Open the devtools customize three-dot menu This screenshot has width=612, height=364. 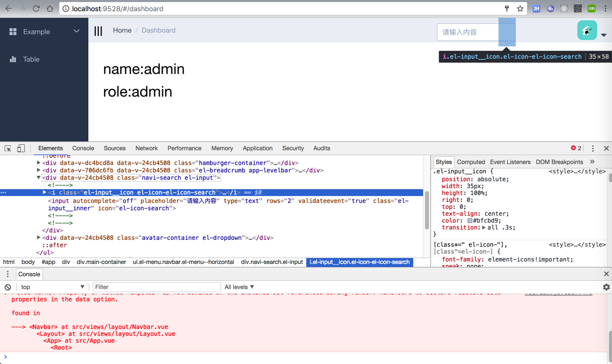tap(593, 148)
